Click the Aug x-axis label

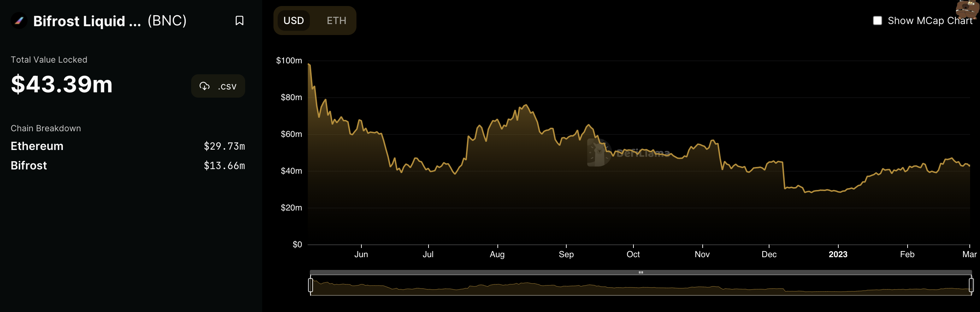pos(497,254)
